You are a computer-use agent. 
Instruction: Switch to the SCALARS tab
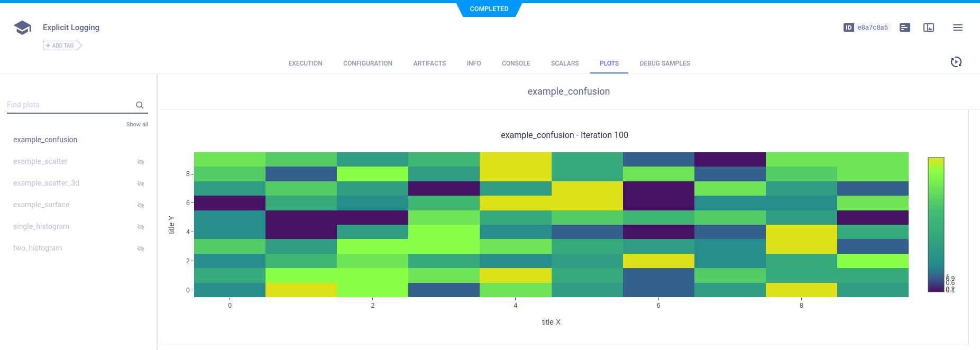coord(564,63)
